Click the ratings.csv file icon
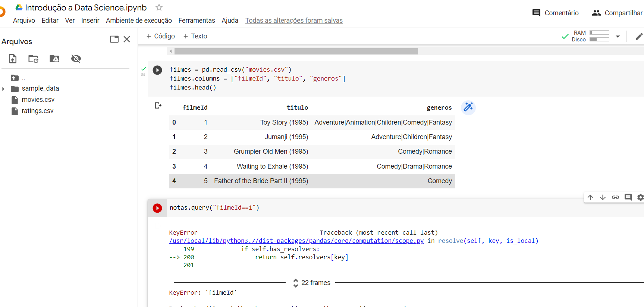Image resolution: width=644 pixels, height=307 pixels. pos(15,111)
